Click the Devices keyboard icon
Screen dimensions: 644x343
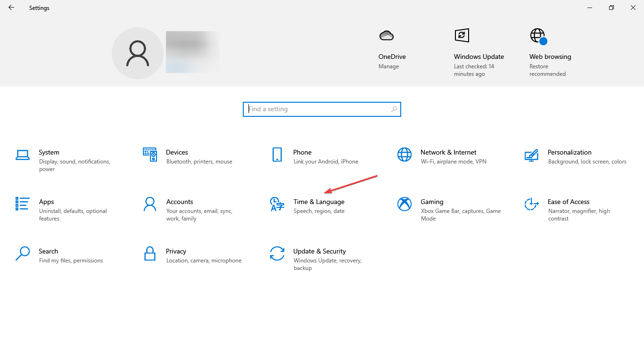click(150, 154)
